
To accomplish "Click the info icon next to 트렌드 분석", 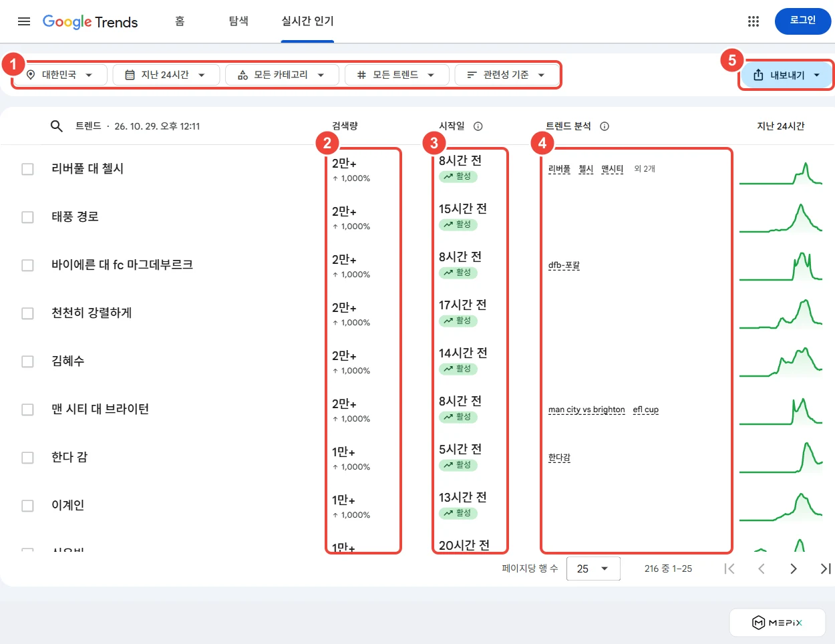I will pos(605,126).
